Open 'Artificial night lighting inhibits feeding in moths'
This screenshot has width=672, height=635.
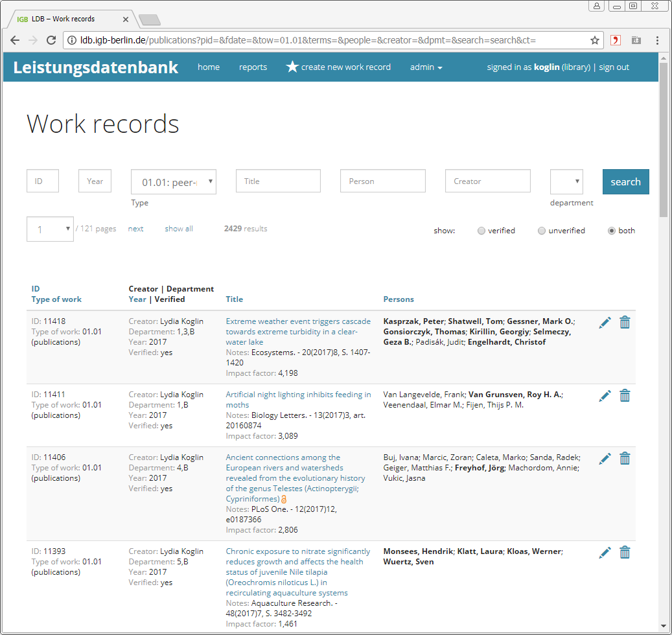[x=298, y=399]
